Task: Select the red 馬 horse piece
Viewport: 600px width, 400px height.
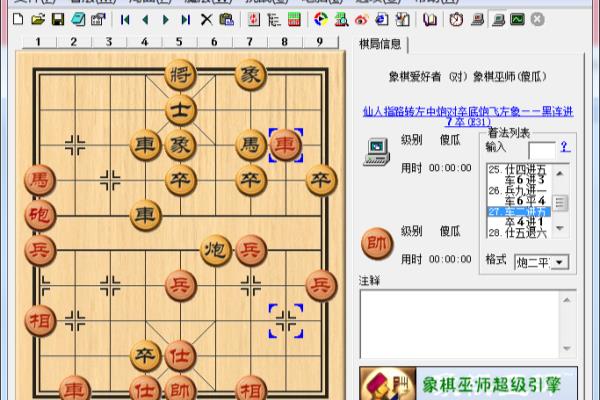Action: [39, 180]
